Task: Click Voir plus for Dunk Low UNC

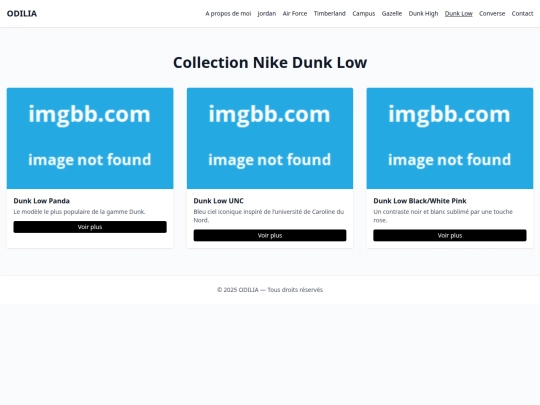Action: pyautogui.click(x=270, y=235)
